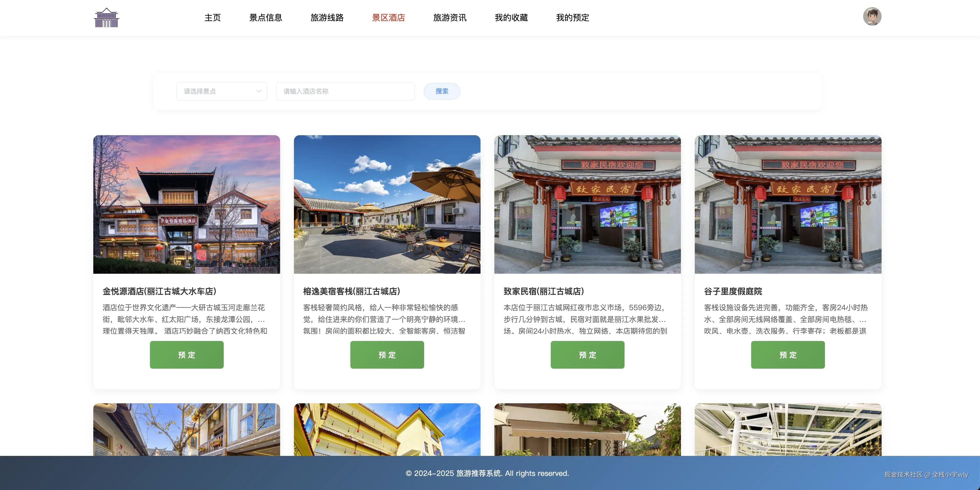Open the 景点信息 menu item
Viewport: 980px width, 490px height.
pos(266,17)
